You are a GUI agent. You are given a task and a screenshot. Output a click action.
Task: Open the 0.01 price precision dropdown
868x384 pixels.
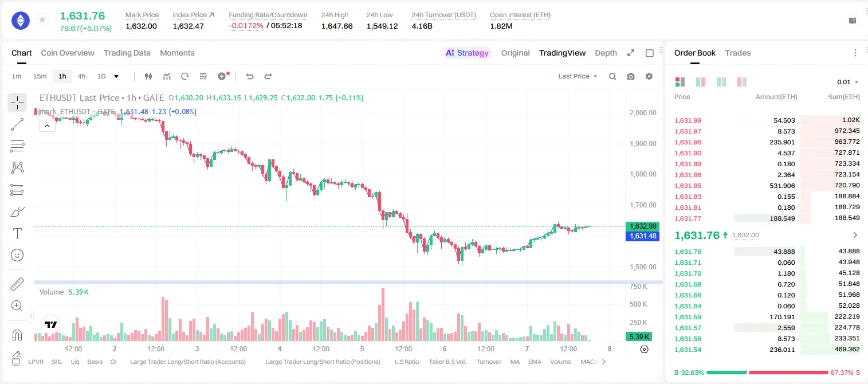(x=848, y=82)
